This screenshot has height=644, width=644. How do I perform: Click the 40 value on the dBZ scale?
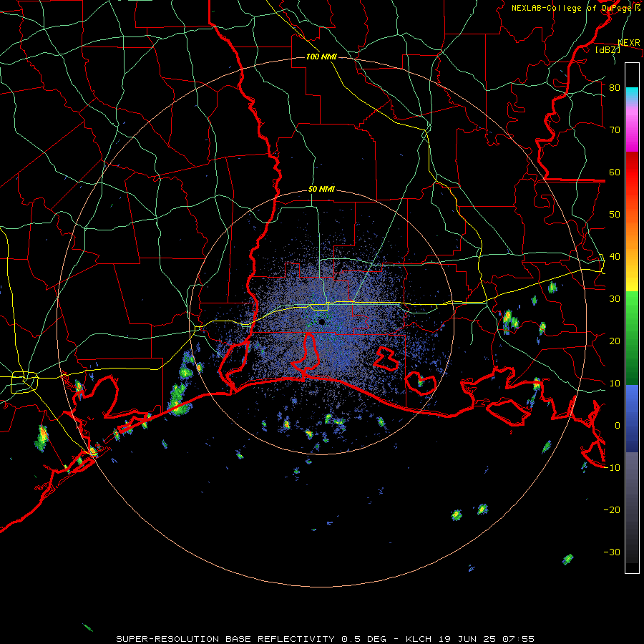click(x=615, y=257)
